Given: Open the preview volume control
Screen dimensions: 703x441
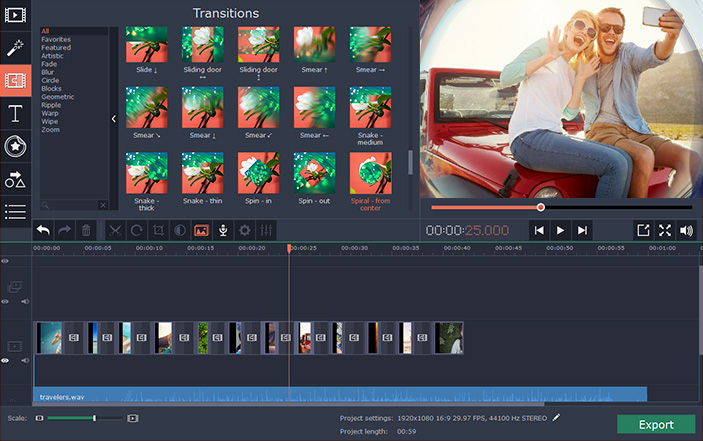Looking at the screenshot, I should pos(686,230).
